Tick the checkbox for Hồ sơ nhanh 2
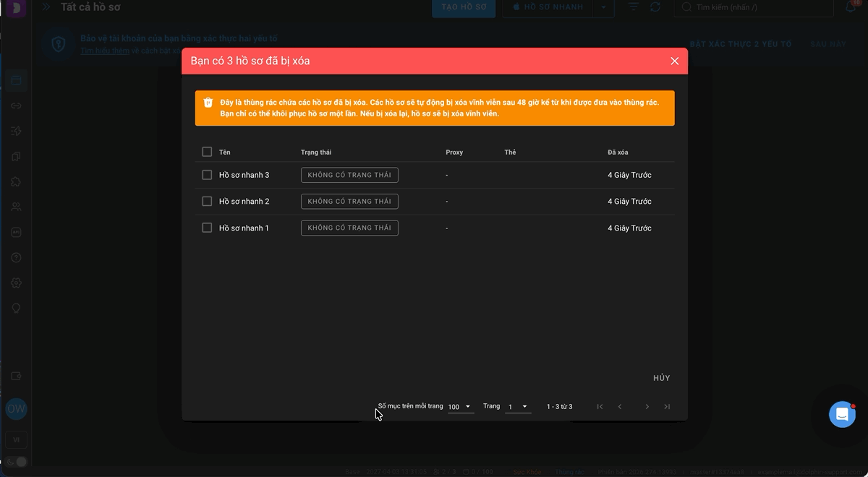 click(207, 201)
